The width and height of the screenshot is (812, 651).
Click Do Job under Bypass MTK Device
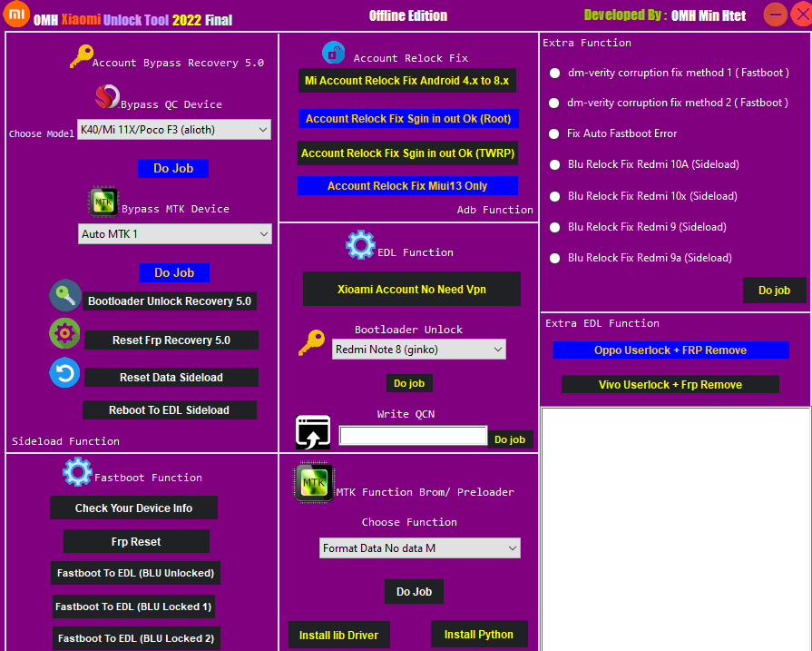(x=174, y=272)
